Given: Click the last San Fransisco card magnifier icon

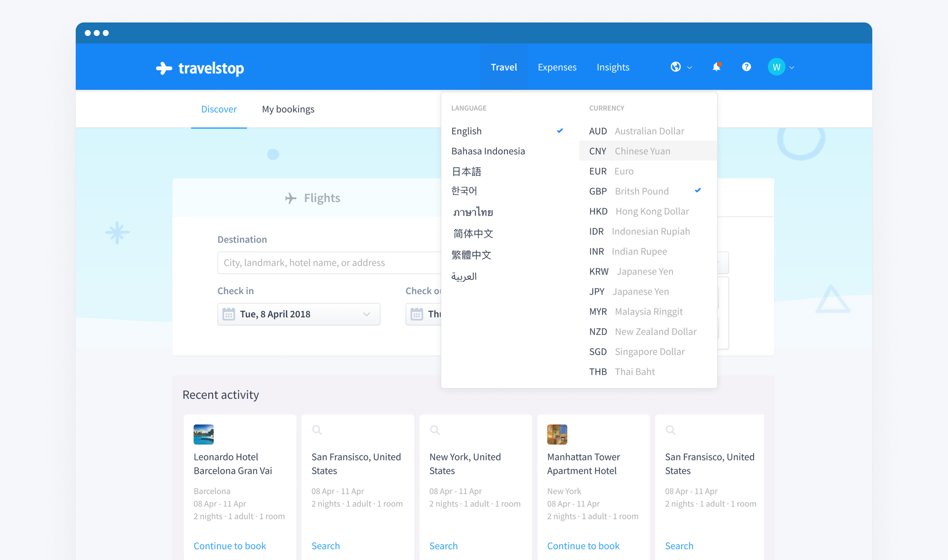Looking at the screenshot, I should [x=670, y=430].
